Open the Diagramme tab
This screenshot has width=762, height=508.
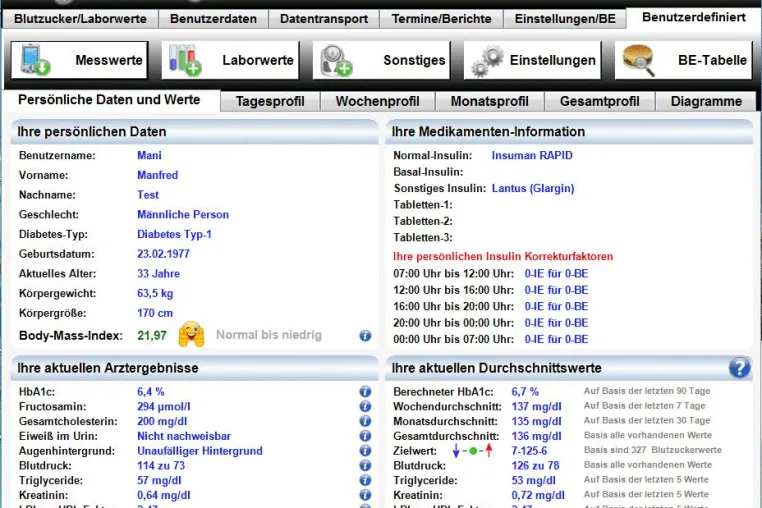pos(706,102)
